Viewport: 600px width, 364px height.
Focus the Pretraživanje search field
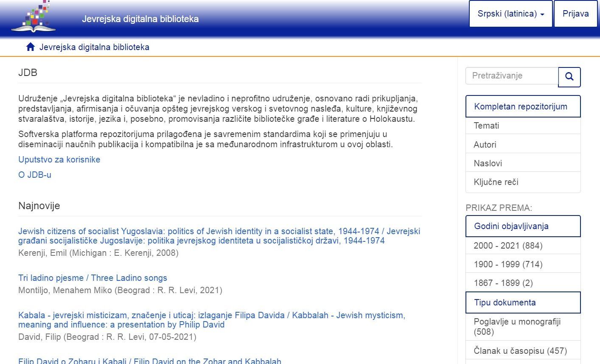(512, 76)
